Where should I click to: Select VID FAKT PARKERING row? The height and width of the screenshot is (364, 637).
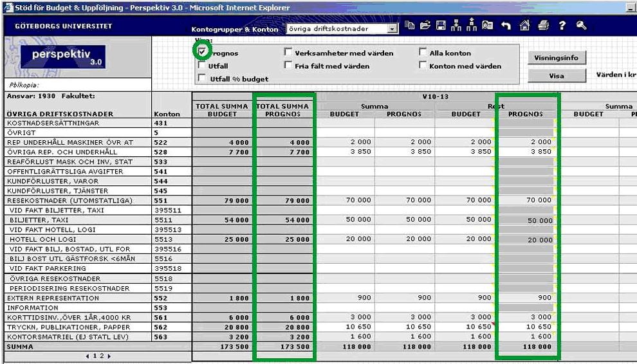48,269
